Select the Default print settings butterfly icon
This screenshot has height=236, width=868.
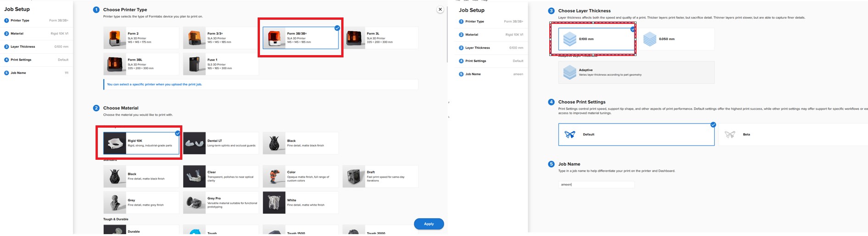click(x=570, y=135)
